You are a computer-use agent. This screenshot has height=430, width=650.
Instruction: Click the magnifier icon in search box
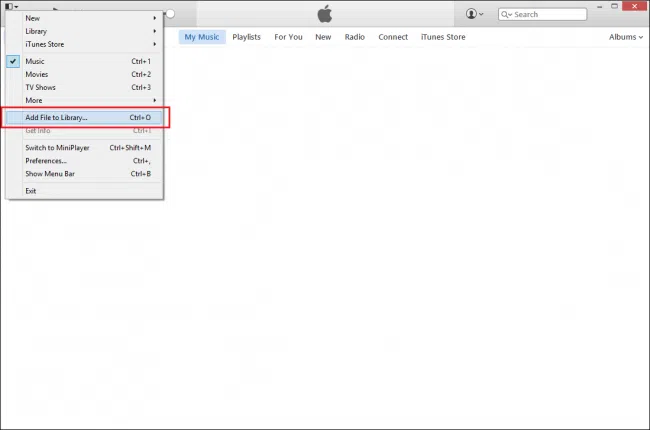pyautogui.click(x=507, y=15)
